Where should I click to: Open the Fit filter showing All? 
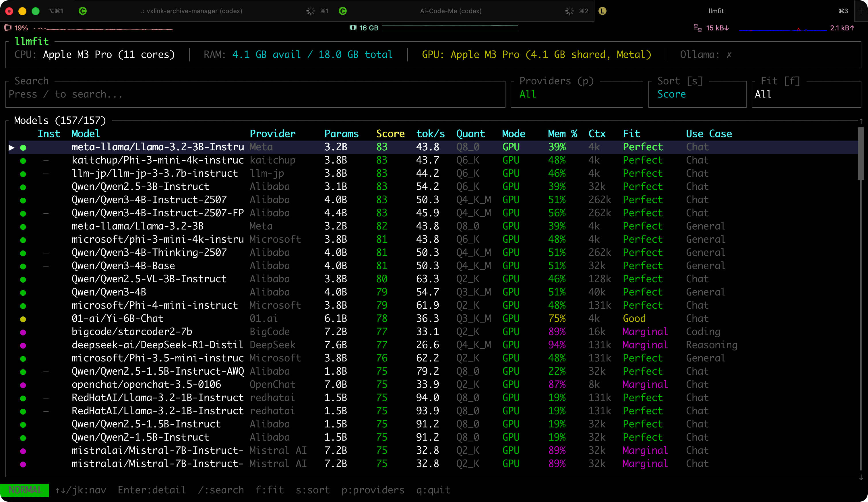[806, 94]
